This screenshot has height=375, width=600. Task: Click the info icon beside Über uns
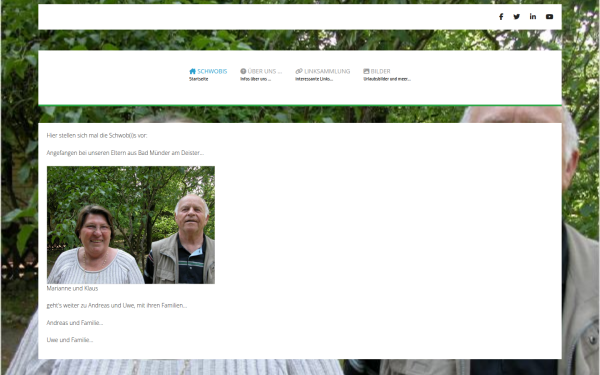click(x=243, y=71)
